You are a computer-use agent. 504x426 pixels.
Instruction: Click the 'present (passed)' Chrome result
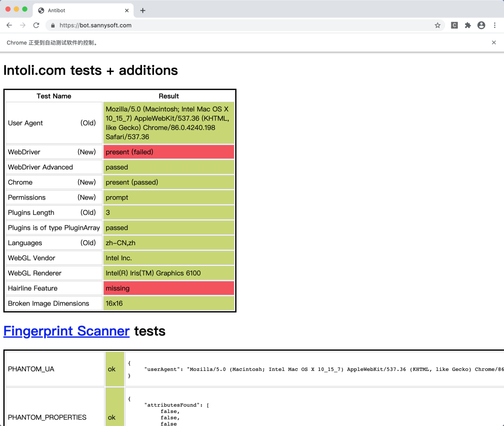tap(169, 182)
